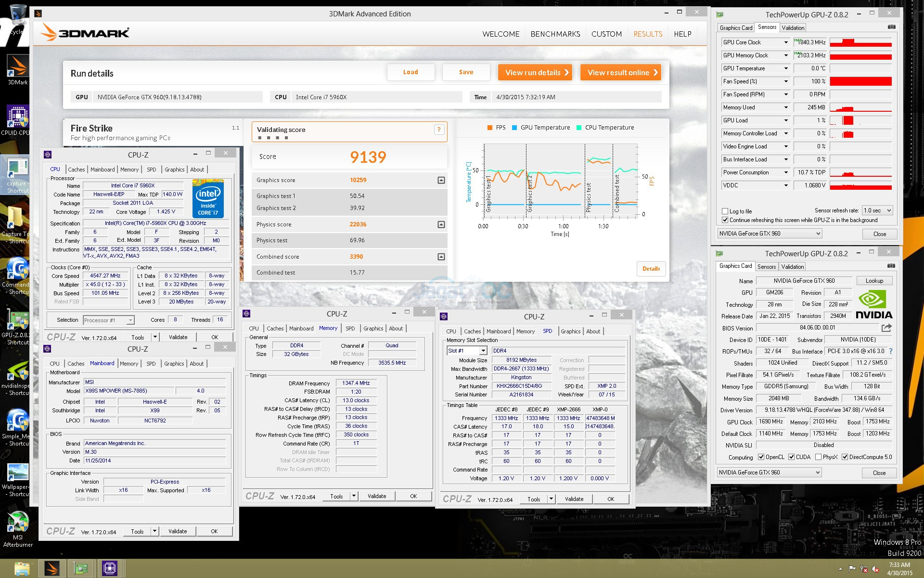
Task: Open 3DMark desktop shortcut
Action: click(17, 69)
